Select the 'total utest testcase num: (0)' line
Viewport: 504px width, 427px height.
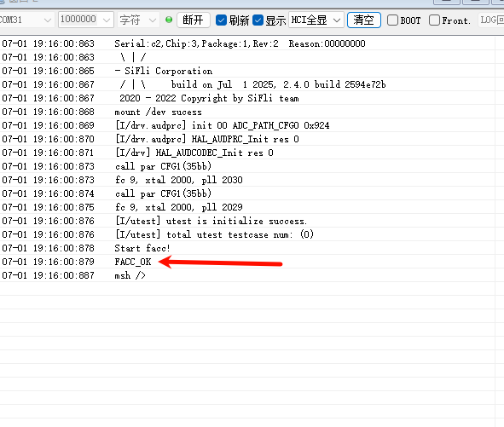(214, 234)
